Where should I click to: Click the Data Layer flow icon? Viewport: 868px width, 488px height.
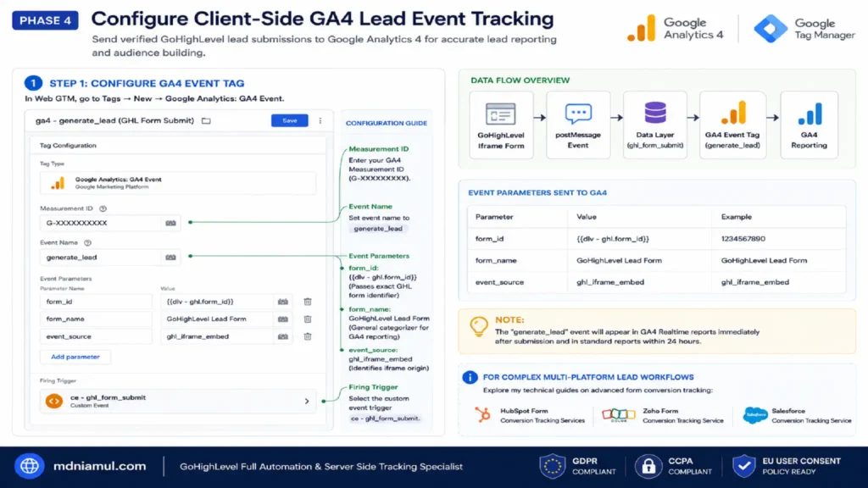[655, 113]
